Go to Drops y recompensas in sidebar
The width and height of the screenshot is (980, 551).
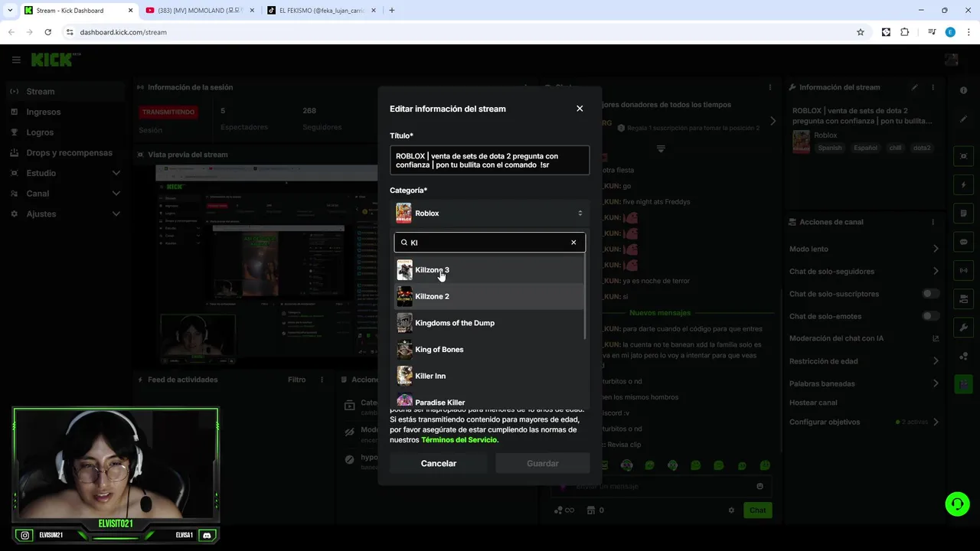coord(69,153)
